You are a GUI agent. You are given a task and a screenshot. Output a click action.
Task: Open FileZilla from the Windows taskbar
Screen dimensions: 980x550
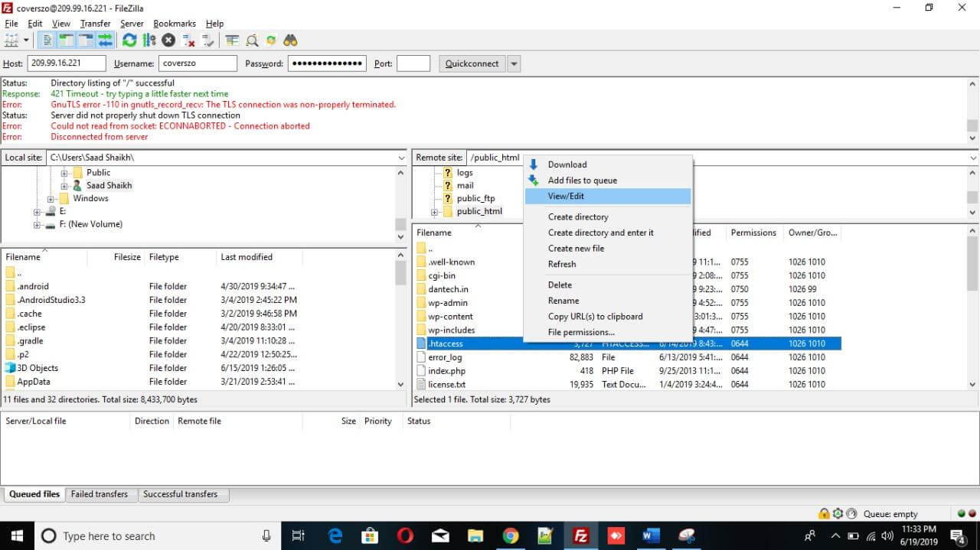[581, 536]
